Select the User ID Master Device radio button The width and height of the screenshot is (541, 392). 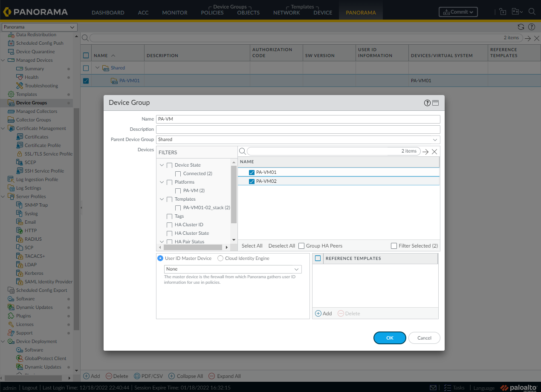[160, 258]
